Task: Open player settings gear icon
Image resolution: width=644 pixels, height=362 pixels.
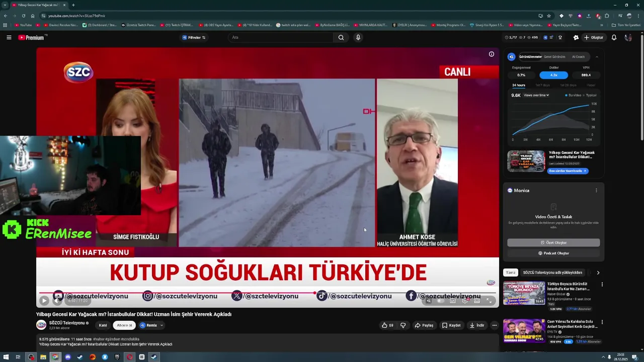Action: (x=465, y=301)
